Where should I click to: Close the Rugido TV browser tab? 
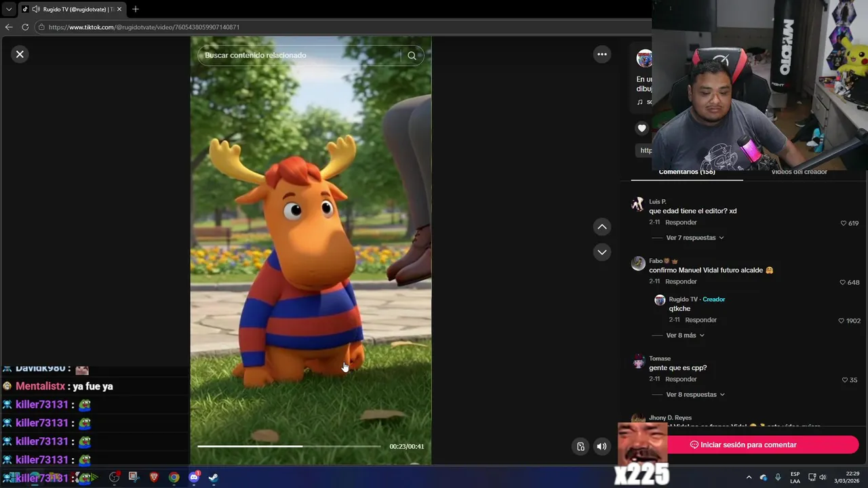[x=119, y=9]
